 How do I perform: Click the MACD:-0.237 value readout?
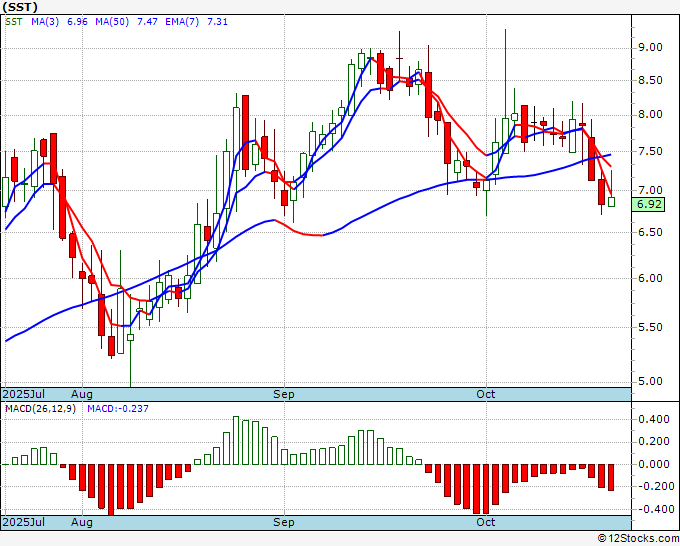coord(118,409)
